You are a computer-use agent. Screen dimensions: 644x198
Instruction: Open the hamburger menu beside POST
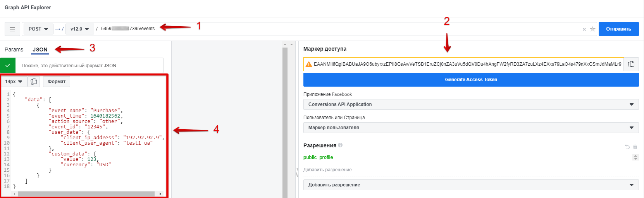(x=12, y=29)
